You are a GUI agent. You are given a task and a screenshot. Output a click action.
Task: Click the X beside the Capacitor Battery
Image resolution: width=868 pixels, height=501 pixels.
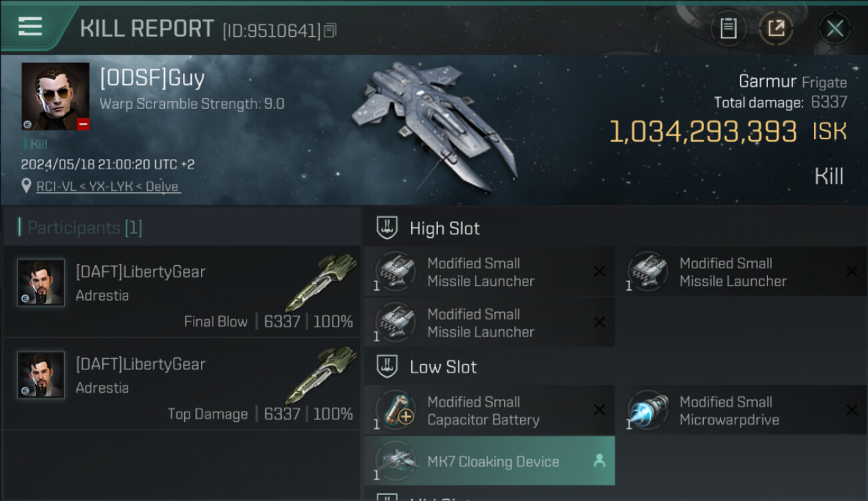coord(600,410)
